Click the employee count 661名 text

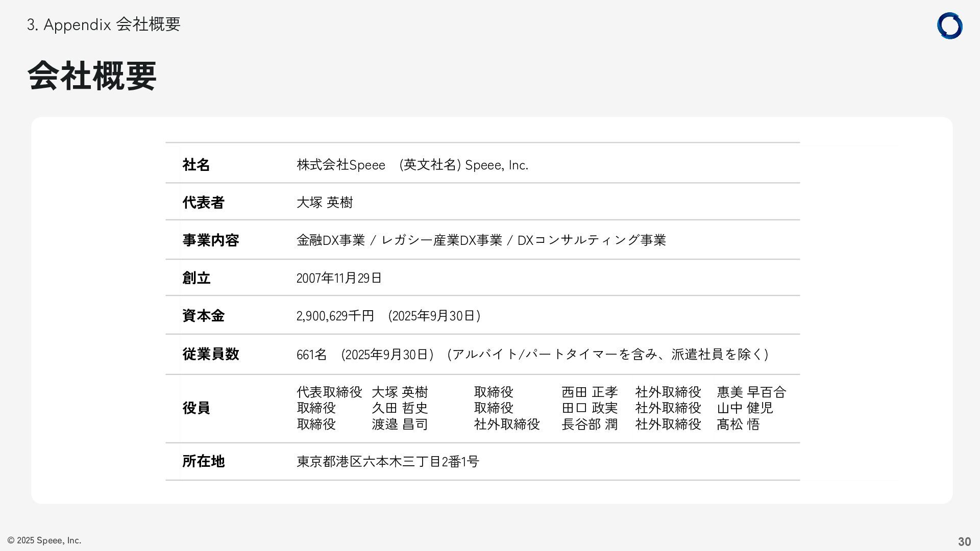312,354
